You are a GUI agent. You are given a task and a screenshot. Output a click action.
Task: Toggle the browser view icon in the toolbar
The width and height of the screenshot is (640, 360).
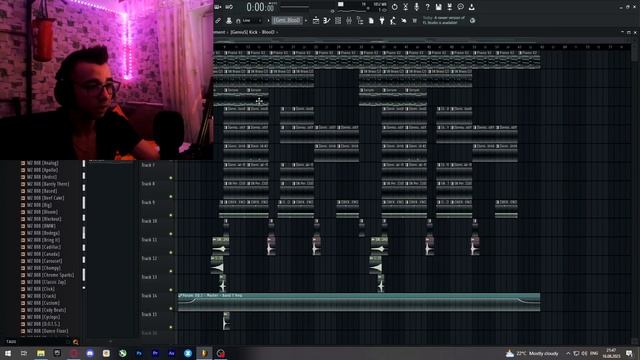[x=360, y=20]
